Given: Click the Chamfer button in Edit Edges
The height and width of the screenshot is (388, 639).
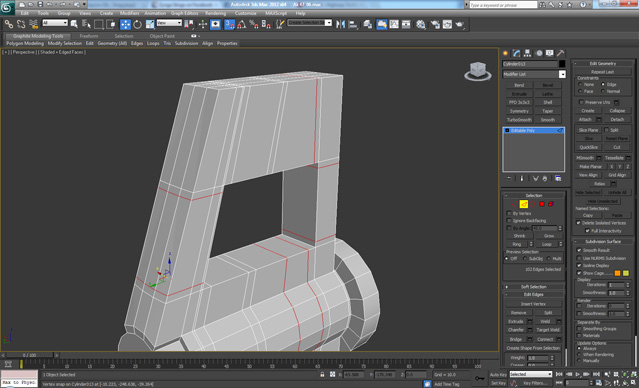Looking at the screenshot, I should point(516,330).
